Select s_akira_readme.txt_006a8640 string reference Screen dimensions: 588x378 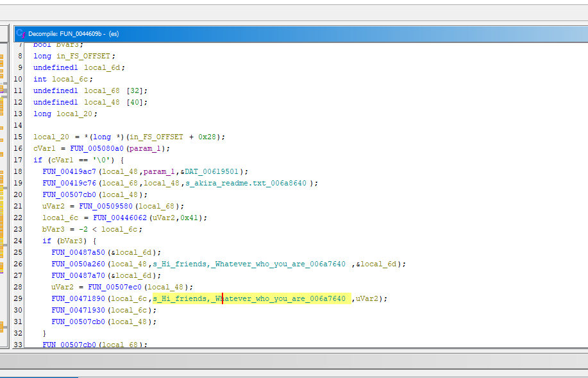click(x=246, y=183)
